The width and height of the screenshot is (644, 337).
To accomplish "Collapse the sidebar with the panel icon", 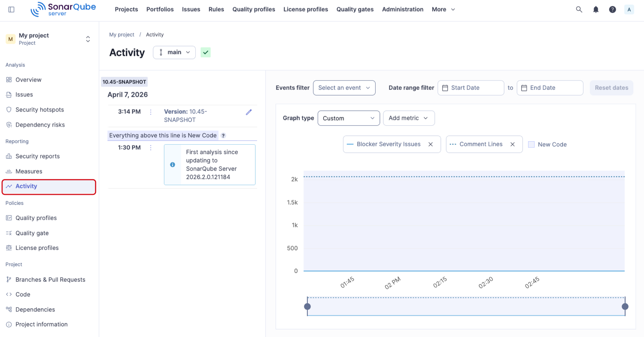I will click(12, 9).
